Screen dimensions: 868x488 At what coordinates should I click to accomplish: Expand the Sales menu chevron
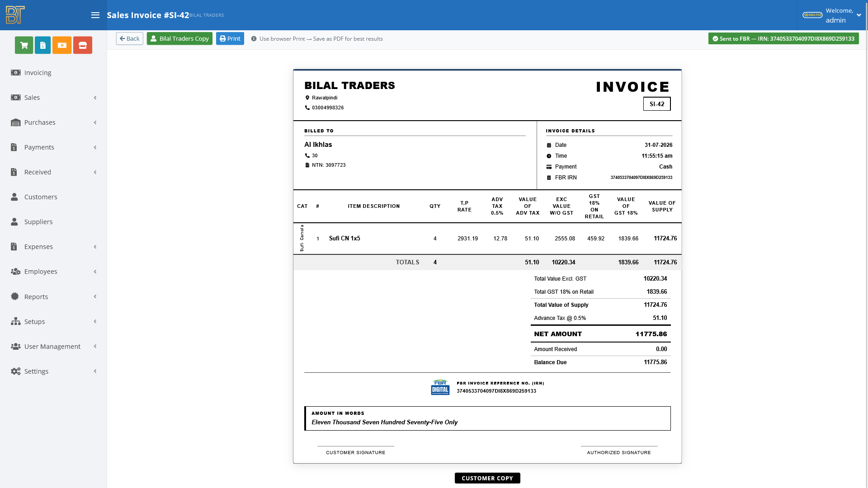(95, 98)
